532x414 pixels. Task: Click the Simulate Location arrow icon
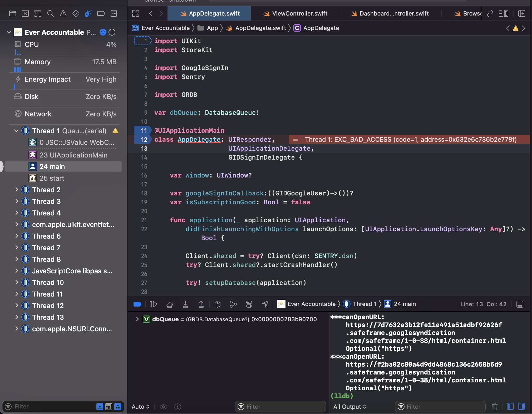[x=265, y=304]
